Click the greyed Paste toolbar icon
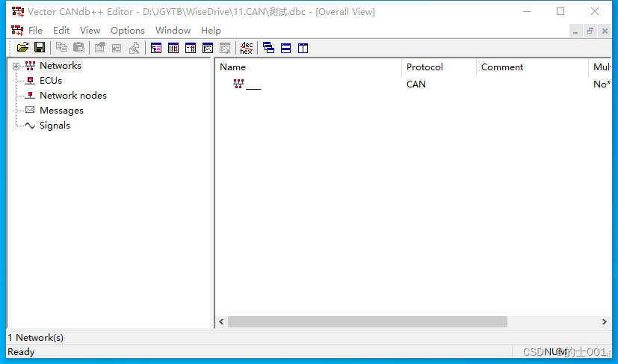Screen dimensions: 618x364 [78, 48]
